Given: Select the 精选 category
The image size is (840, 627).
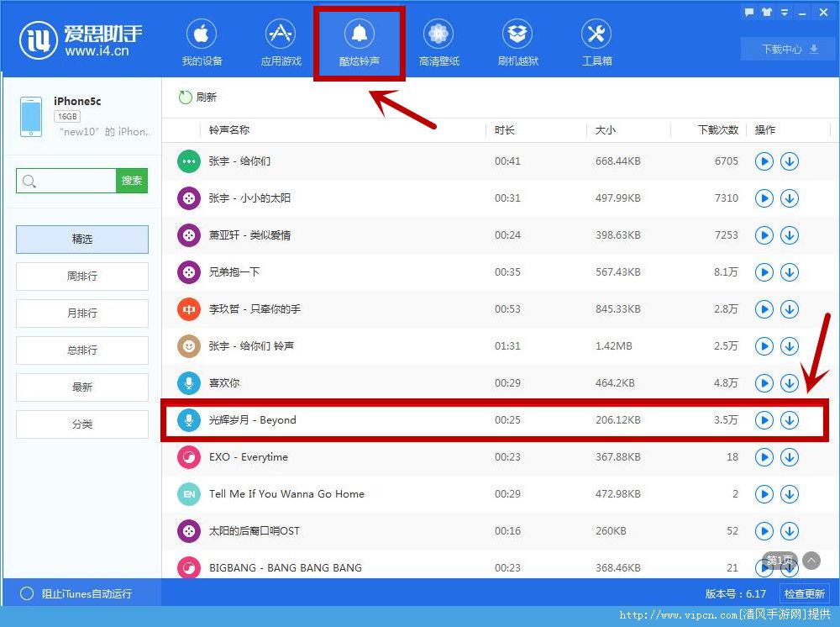Looking at the screenshot, I should [x=82, y=239].
